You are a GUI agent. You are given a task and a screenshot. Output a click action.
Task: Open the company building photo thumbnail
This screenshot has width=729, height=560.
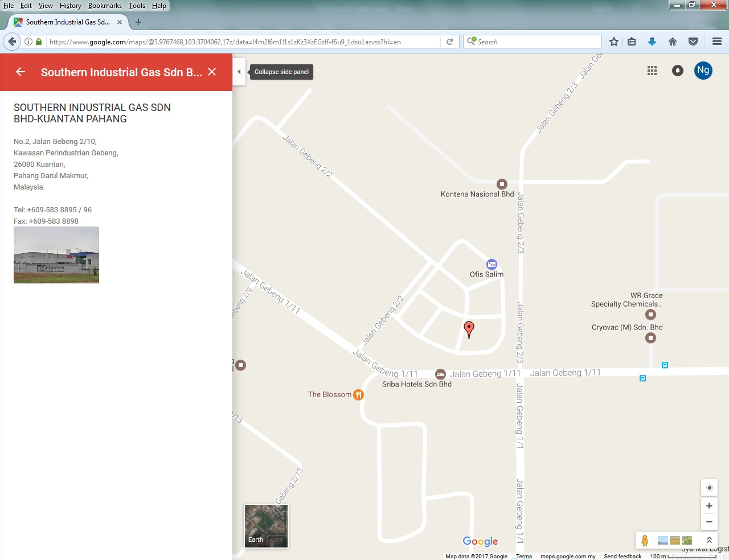point(56,255)
